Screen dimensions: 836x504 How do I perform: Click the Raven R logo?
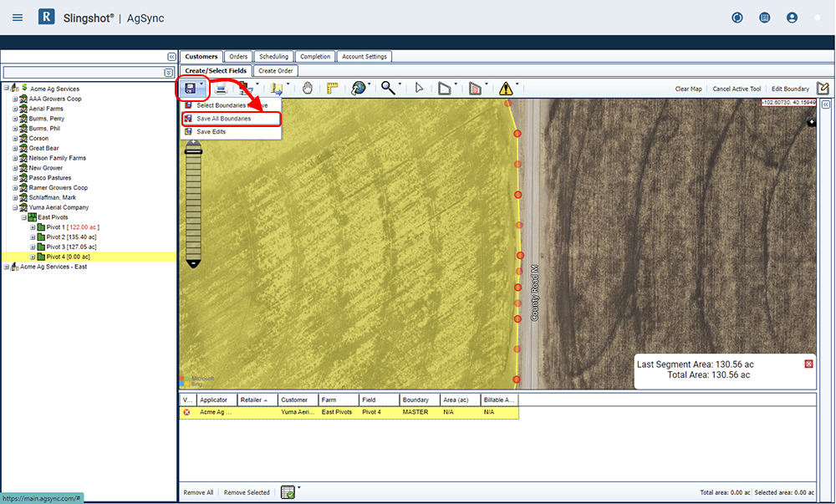(x=46, y=17)
